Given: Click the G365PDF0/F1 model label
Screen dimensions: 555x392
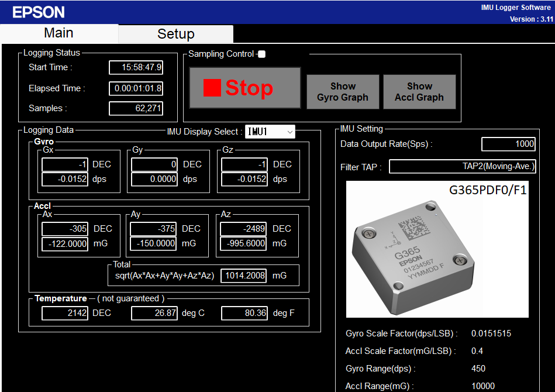Looking at the screenshot, I should [x=488, y=190].
